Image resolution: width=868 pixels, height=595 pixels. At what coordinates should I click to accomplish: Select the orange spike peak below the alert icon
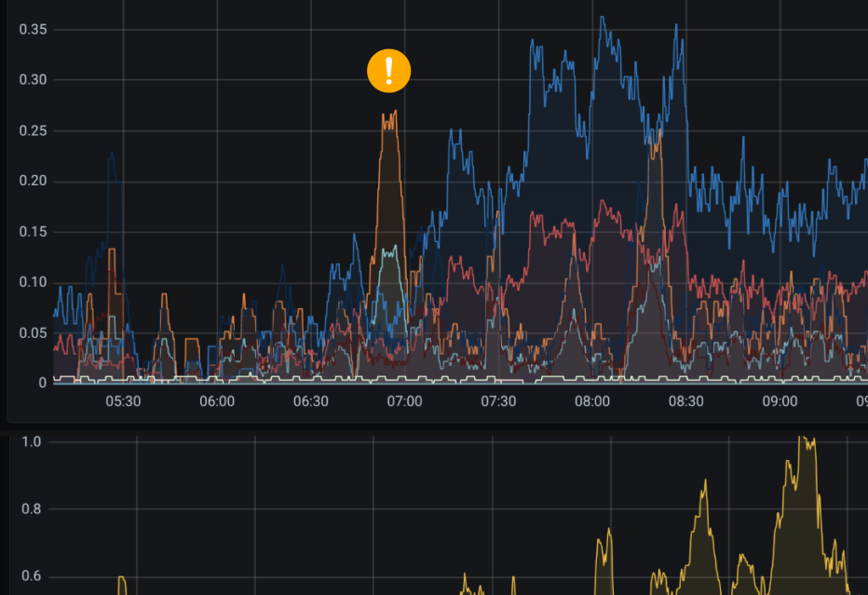click(389, 115)
